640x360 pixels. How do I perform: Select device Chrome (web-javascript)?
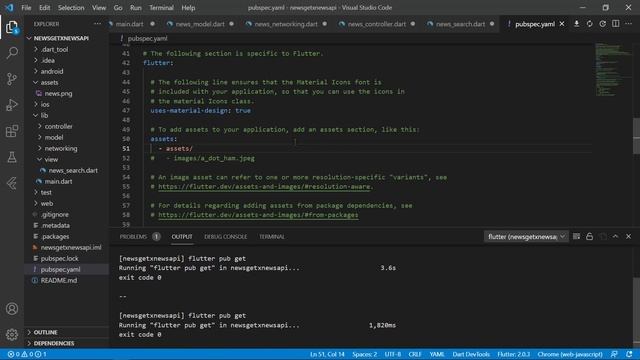pyautogui.click(x=570, y=354)
